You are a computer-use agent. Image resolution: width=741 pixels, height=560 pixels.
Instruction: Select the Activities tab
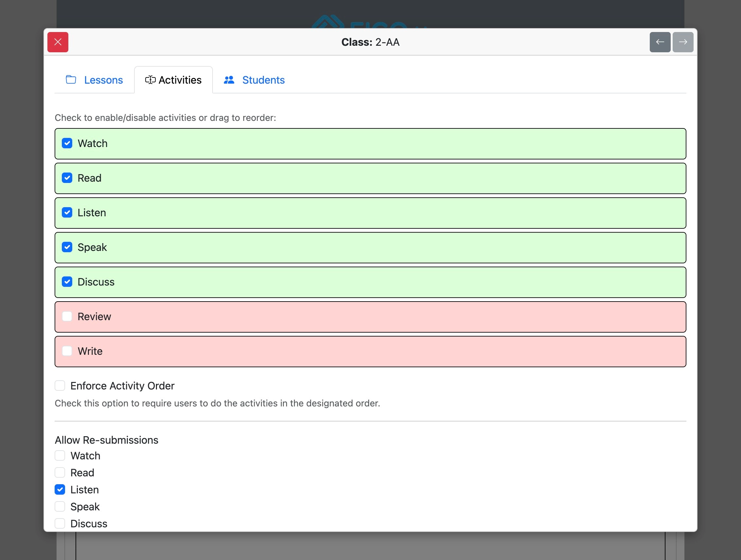coord(174,80)
